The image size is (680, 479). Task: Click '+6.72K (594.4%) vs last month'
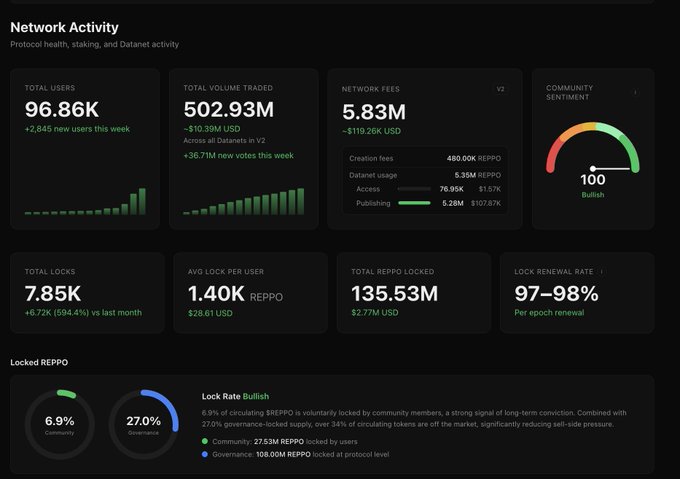pyautogui.click(x=83, y=313)
